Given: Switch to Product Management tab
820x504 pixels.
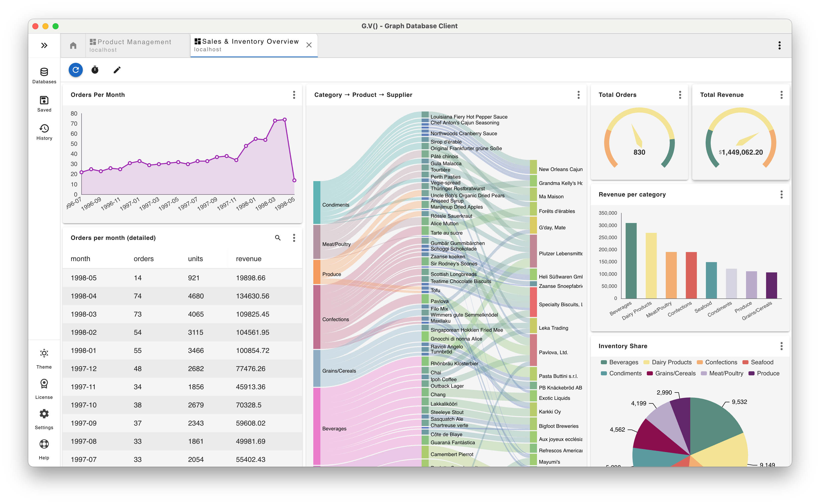Looking at the screenshot, I should 134,45.
